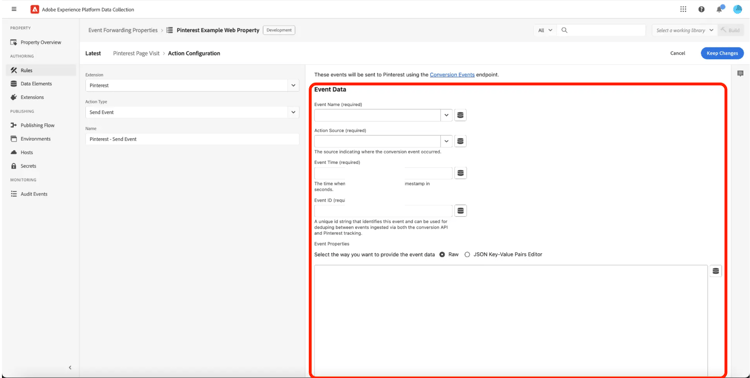Open data element picker for Action Source
Screen dimensions: 750x378
(460, 141)
